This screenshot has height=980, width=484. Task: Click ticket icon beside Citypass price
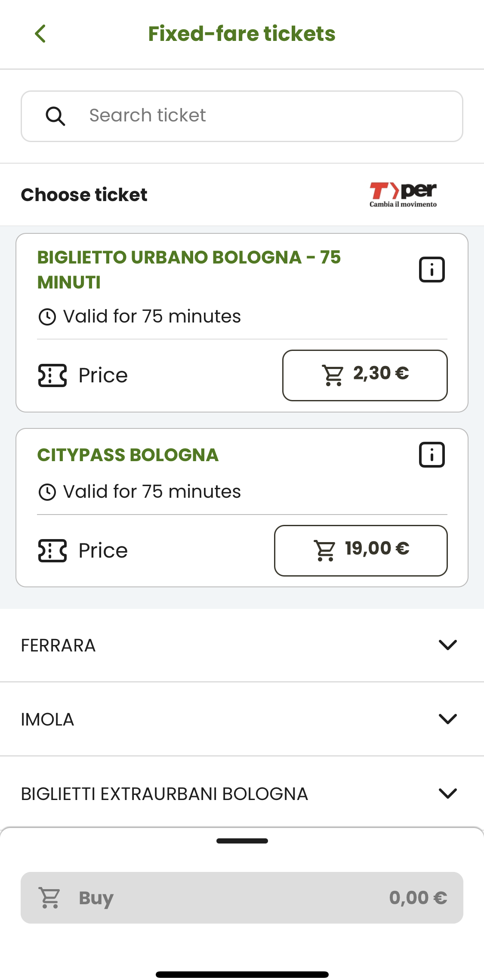[x=52, y=551]
